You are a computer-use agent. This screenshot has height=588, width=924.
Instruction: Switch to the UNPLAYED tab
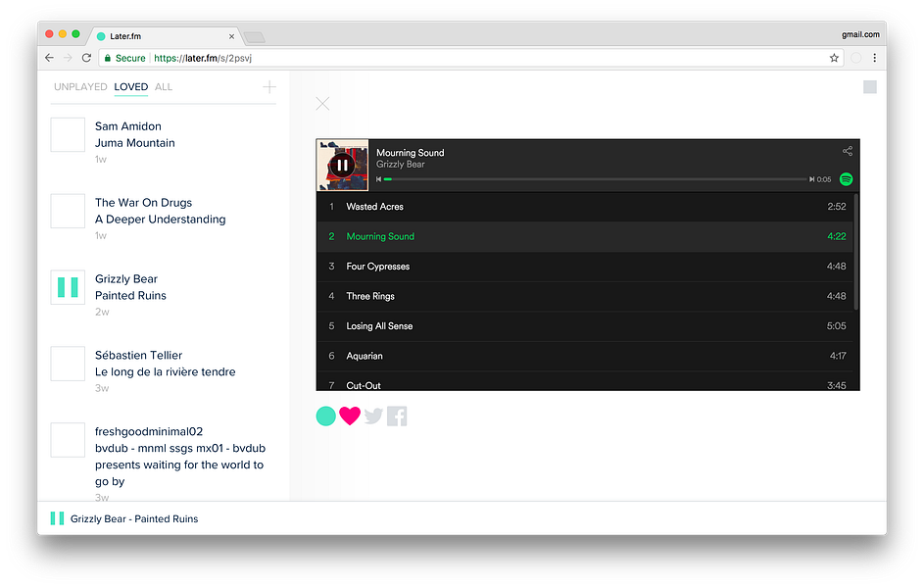80,87
